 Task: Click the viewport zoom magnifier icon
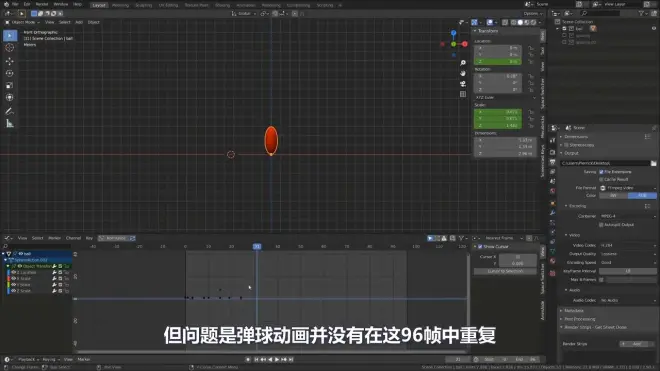click(463, 63)
